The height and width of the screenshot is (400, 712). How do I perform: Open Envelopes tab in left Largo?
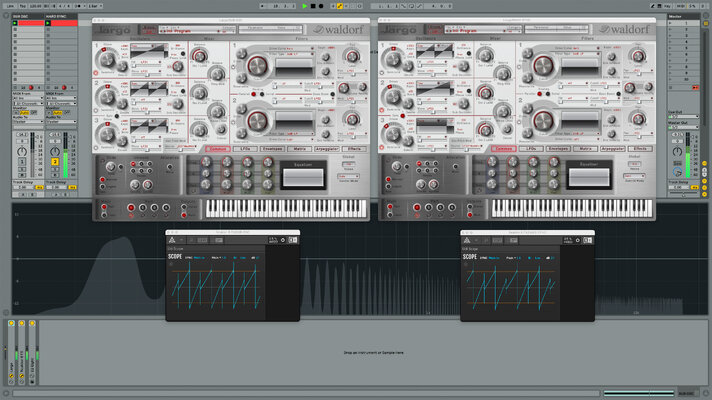(272, 149)
